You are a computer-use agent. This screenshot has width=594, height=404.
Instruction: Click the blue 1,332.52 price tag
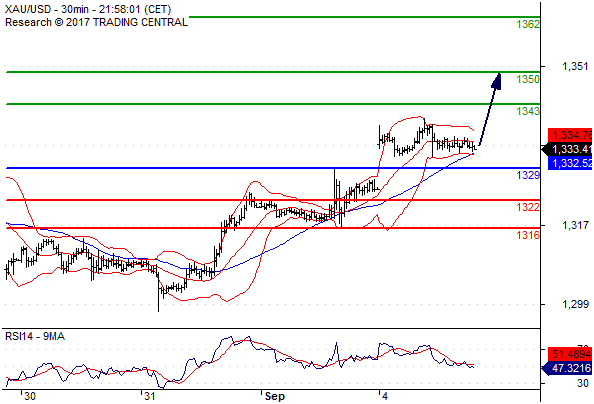click(570, 163)
